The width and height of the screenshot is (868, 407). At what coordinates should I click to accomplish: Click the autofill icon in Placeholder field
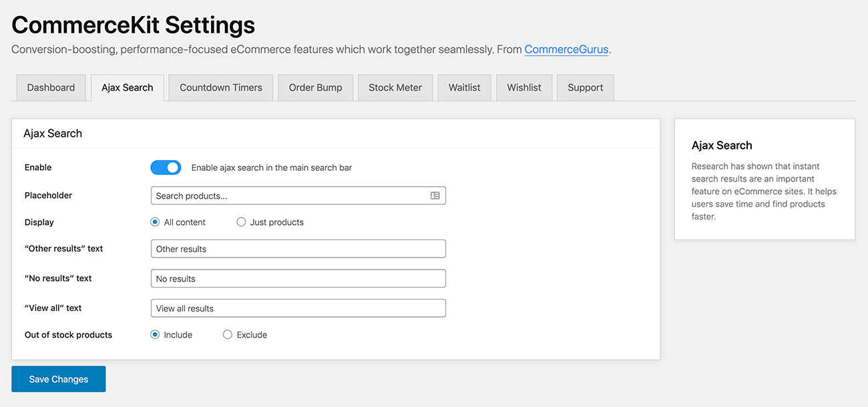435,195
